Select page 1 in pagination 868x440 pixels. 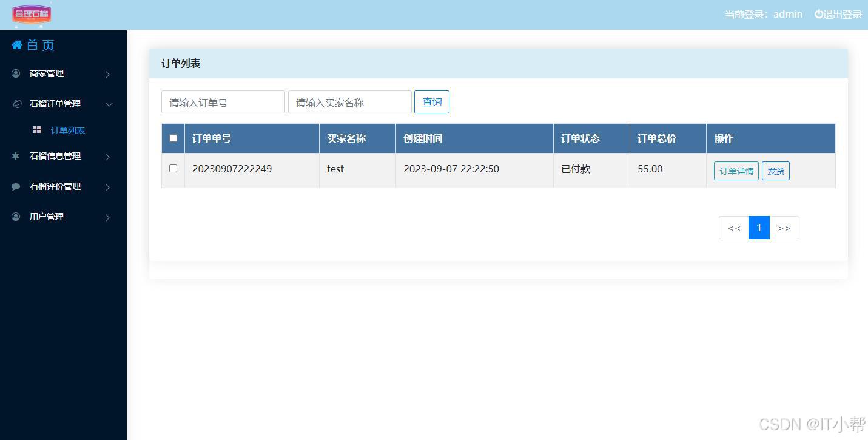point(759,228)
